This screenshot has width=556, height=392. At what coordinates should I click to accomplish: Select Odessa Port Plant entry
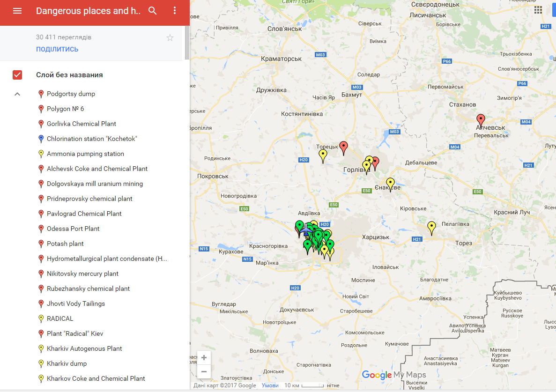pos(73,229)
